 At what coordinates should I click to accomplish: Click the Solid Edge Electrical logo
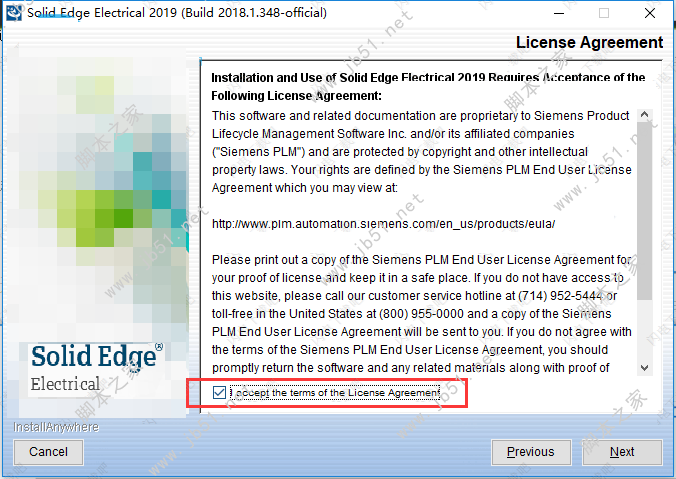coord(96,369)
